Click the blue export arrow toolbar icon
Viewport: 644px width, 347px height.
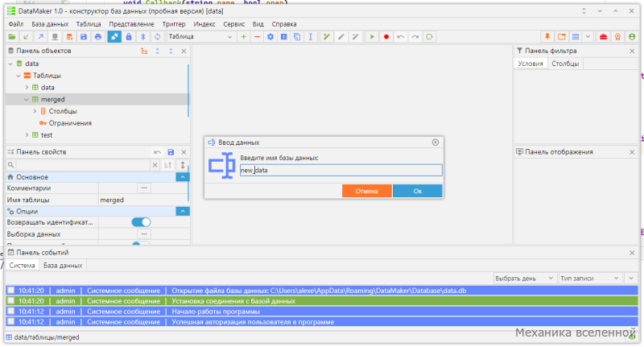(41, 37)
